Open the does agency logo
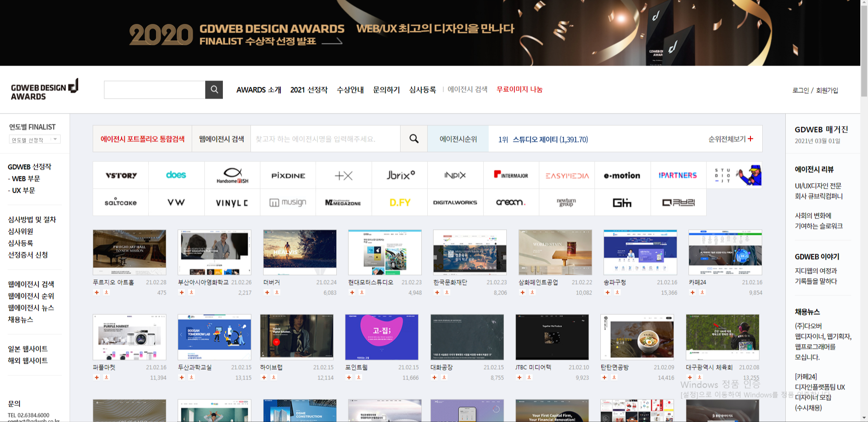Screen dimensions: 868x422 (x=176, y=175)
